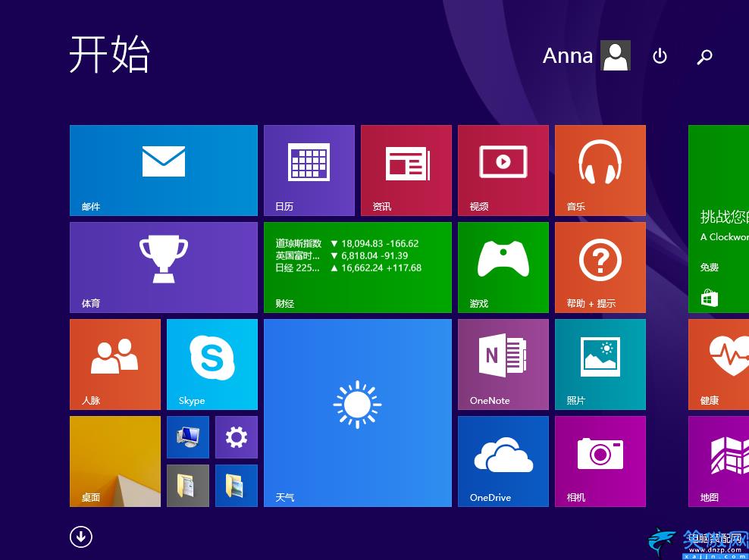Open the People (人脉) tile
This screenshot has width=749, height=560.
pyautogui.click(x=115, y=364)
